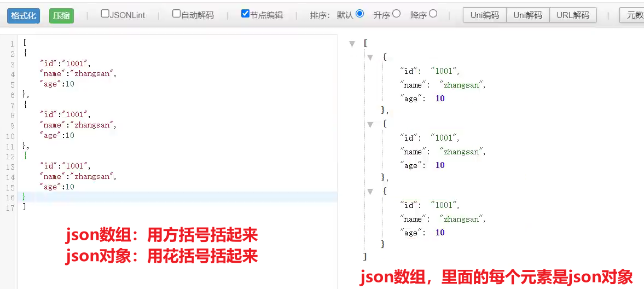Click line 4 "name":"zhangsan" in the editor
Image resolution: width=644 pixels, height=289 pixels.
click(x=78, y=74)
